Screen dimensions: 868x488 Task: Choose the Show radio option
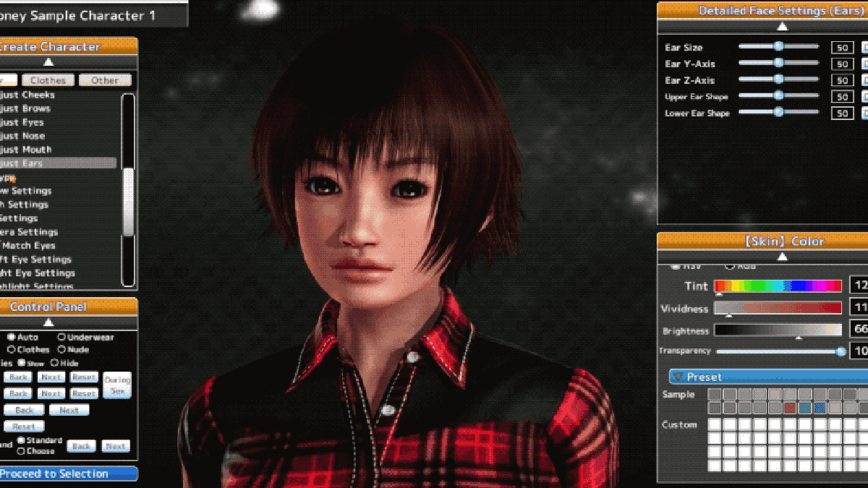point(21,363)
